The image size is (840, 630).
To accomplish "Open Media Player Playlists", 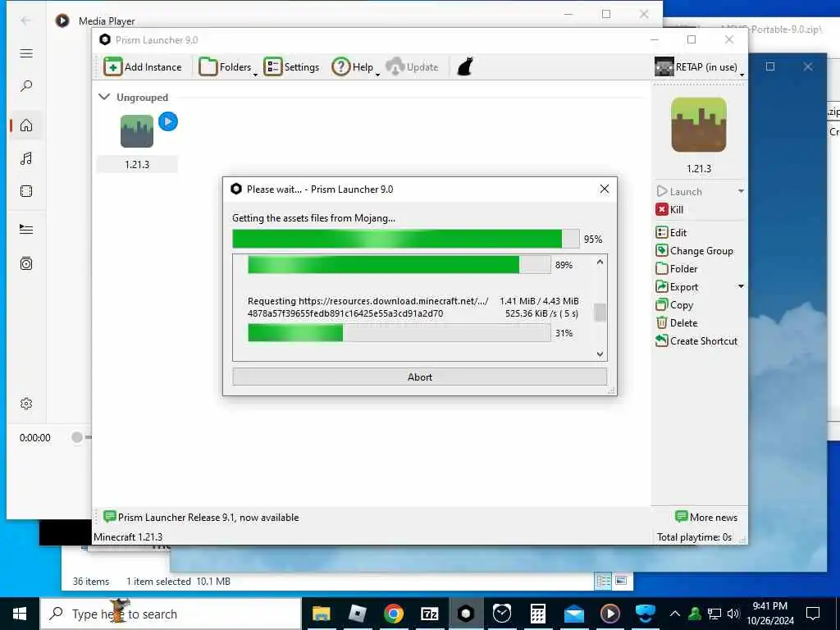I will (x=26, y=263).
